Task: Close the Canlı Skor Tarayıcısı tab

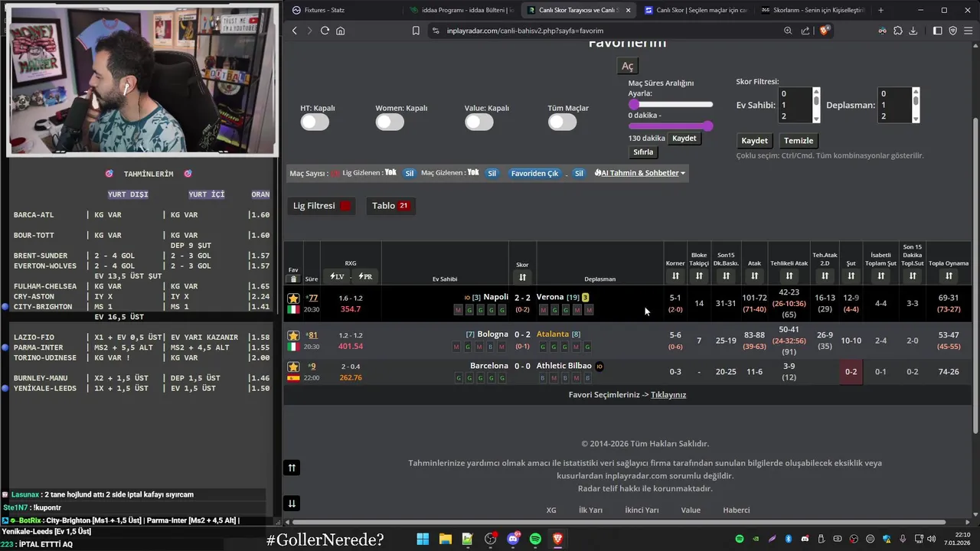Action: [x=628, y=10]
